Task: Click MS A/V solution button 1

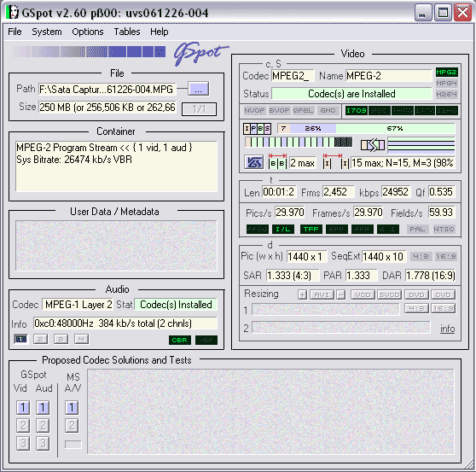Action: coord(72,408)
